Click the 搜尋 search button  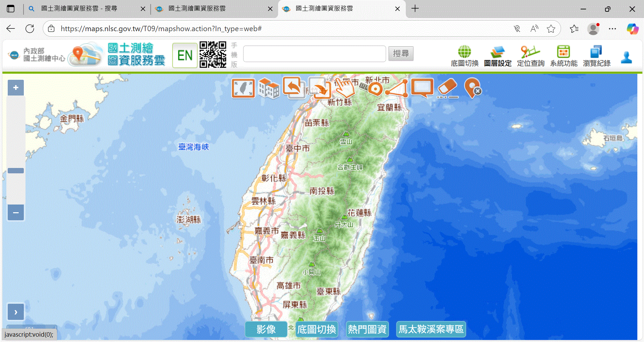tap(401, 54)
